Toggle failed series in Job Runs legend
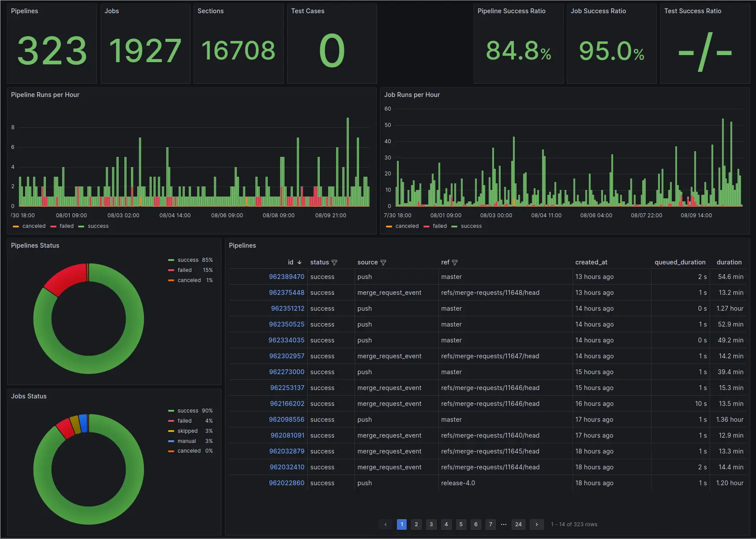 (435, 226)
